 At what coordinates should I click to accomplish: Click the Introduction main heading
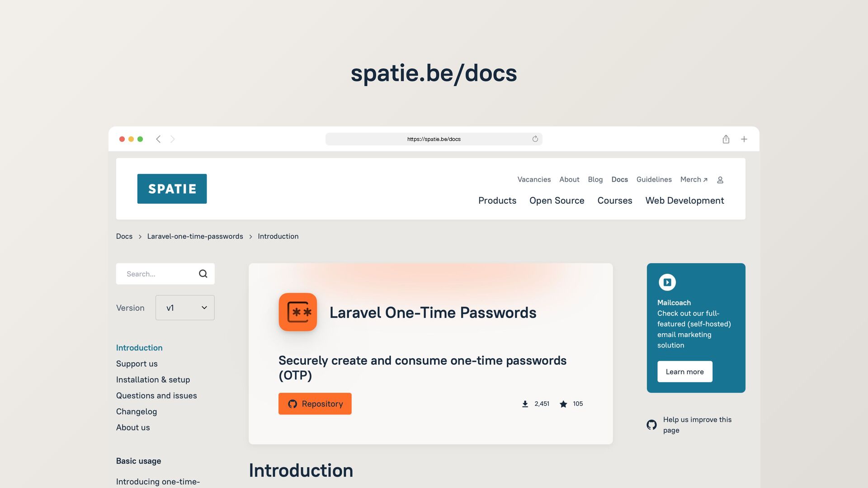(x=301, y=471)
